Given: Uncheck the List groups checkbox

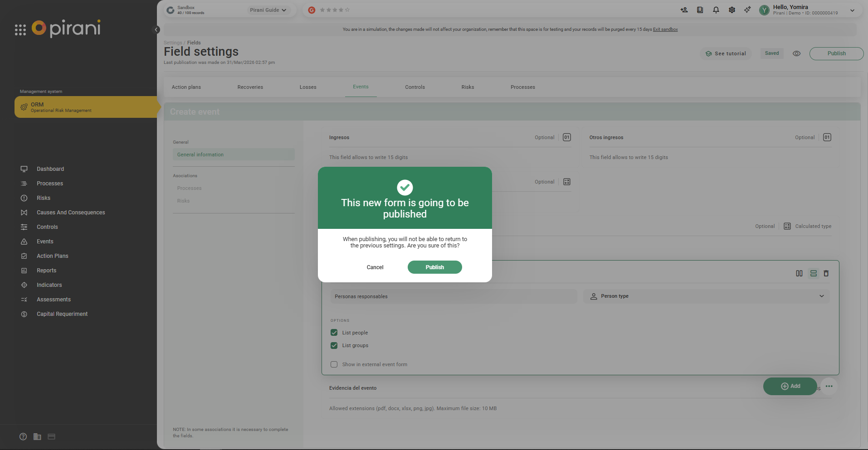Looking at the screenshot, I should coord(334,345).
